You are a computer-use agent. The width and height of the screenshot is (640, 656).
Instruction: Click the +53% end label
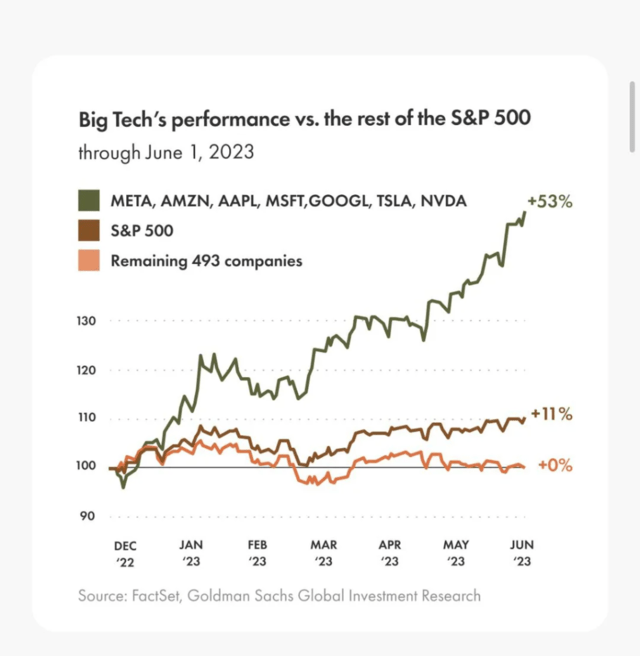(x=550, y=202)
